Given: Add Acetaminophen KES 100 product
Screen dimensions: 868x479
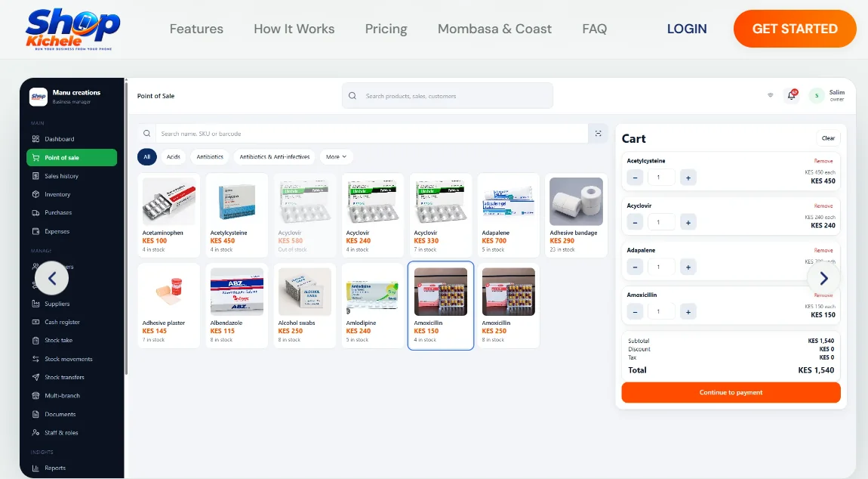Looking at the screenshot, I should [169, 215].
